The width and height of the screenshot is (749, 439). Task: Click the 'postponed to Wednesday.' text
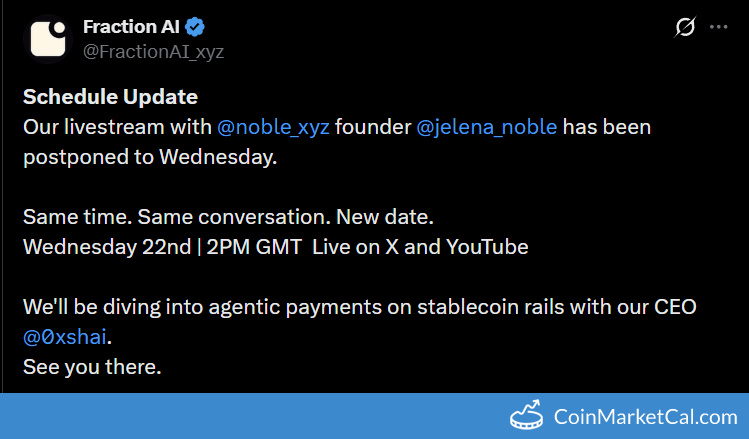pyautogui.click(x=150, y=157)
